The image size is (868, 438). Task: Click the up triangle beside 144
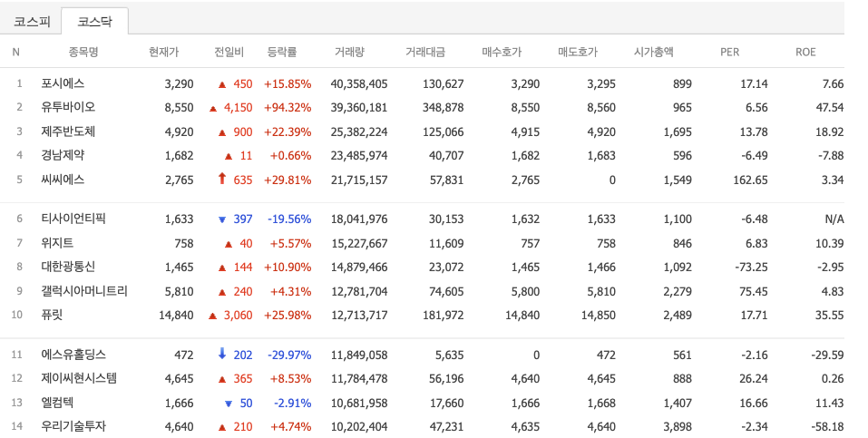222,268
